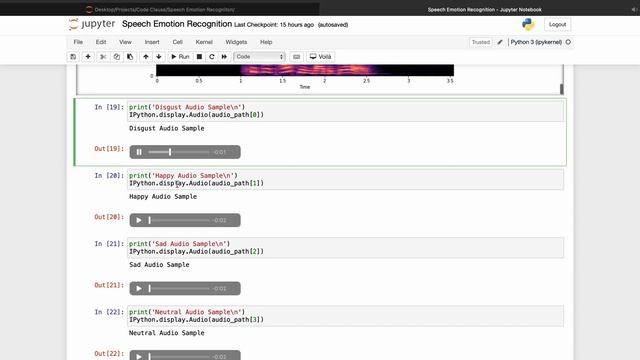Click the Python logo icon near Logout

[x=528, y=24]
